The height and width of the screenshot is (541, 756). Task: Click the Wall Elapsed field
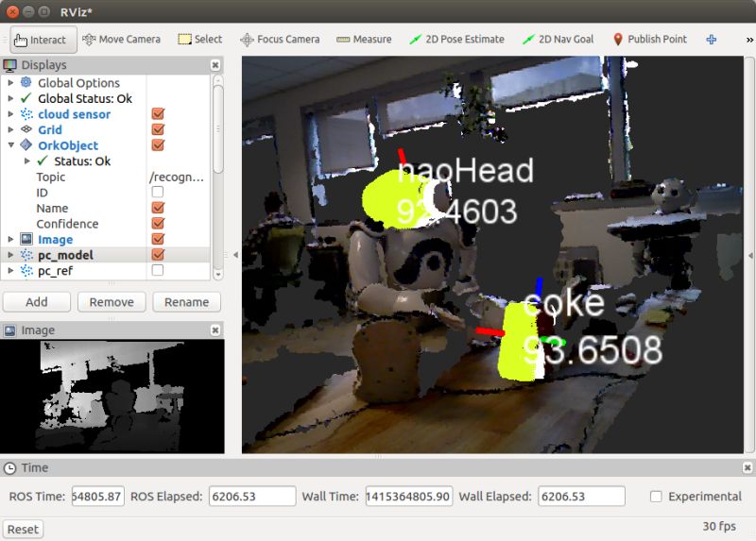pos(581,497)
